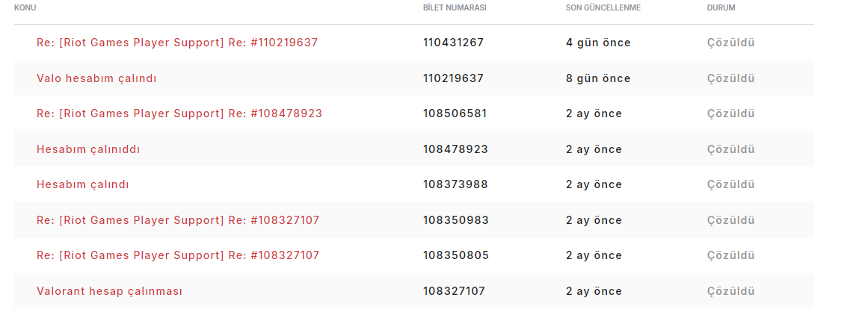
Task: Open the 'Hesabım çalınıddı' ticket
Action: (x=88, y=150)
